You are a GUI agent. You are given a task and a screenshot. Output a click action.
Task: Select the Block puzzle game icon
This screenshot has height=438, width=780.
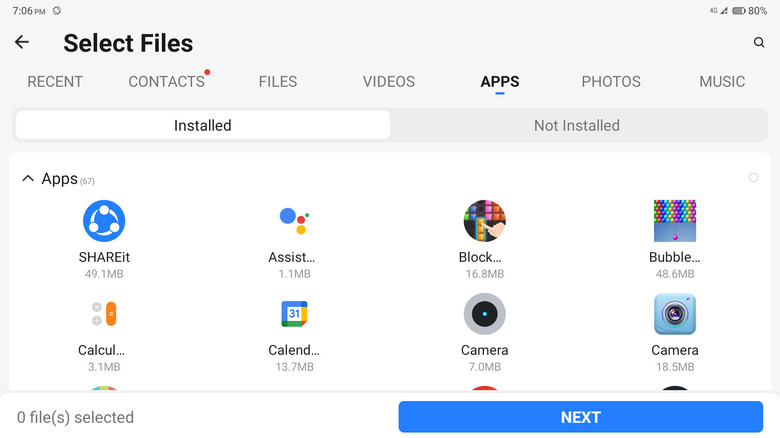tap(484, 221)
